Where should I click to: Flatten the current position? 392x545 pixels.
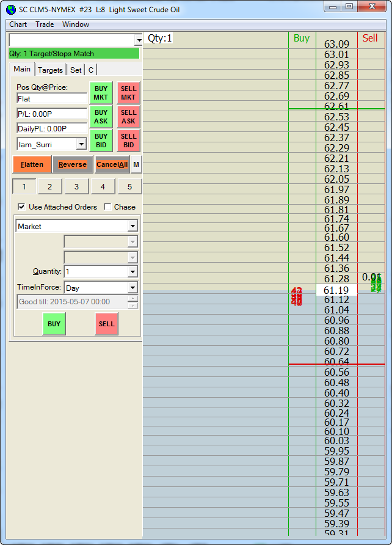click(x=32, y=164)
